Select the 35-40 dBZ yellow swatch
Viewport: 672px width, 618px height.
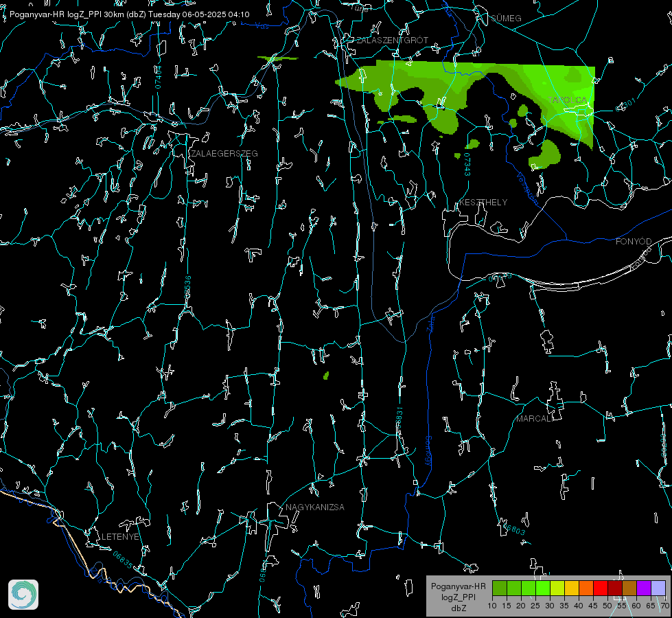(572, 588)
